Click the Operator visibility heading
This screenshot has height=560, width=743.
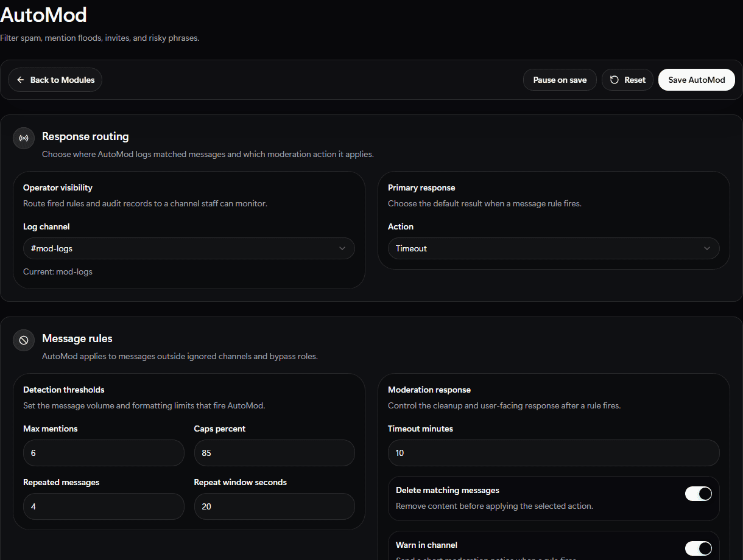point(58,187)
